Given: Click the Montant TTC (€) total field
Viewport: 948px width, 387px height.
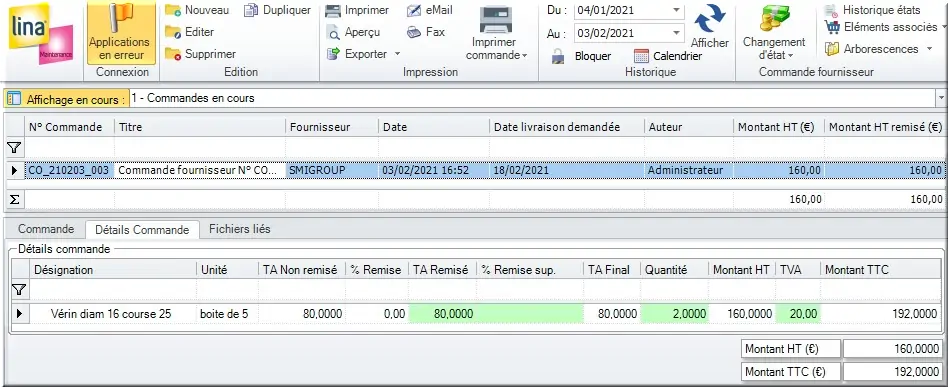Looking at the screenshot, I should (893, 371).
